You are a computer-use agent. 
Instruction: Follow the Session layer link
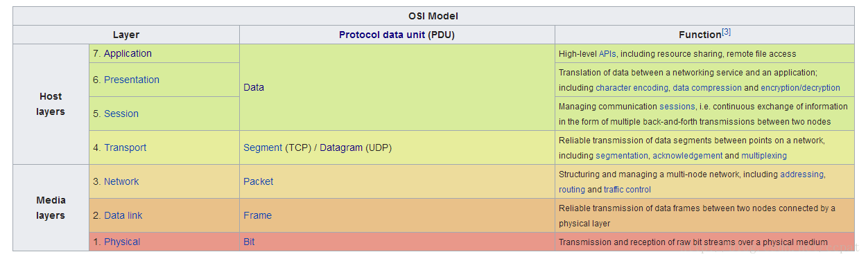click(x=121, y=114)
